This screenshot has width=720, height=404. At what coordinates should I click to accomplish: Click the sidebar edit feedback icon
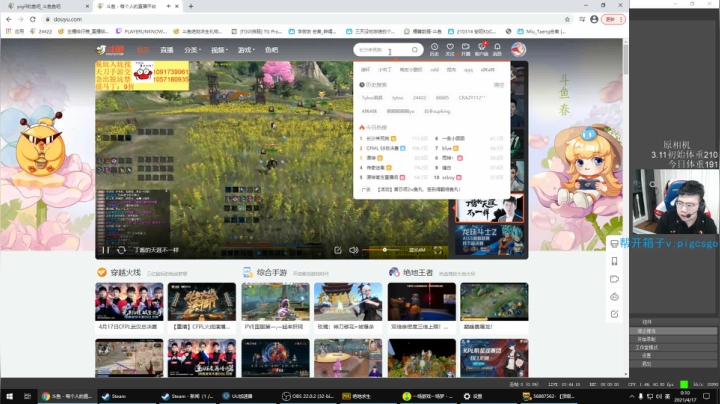click(x=614, y=314)
